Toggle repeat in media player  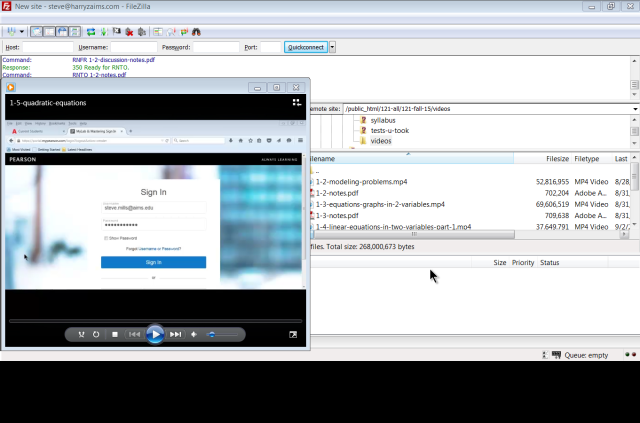[x=97, y=334]
